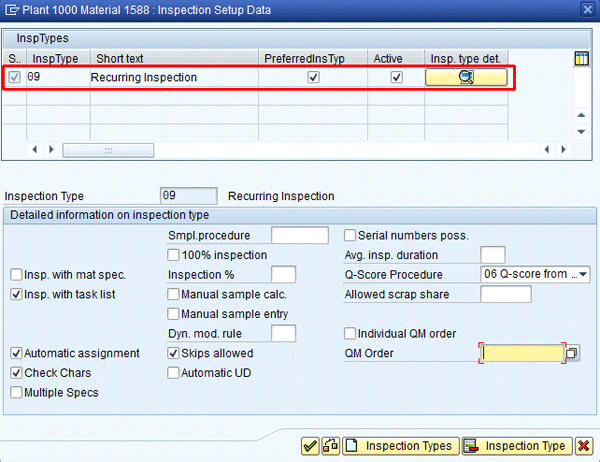Click the Inspection Type delete button
The width and height of the screenshot is (600, 462).
(516, 446)
